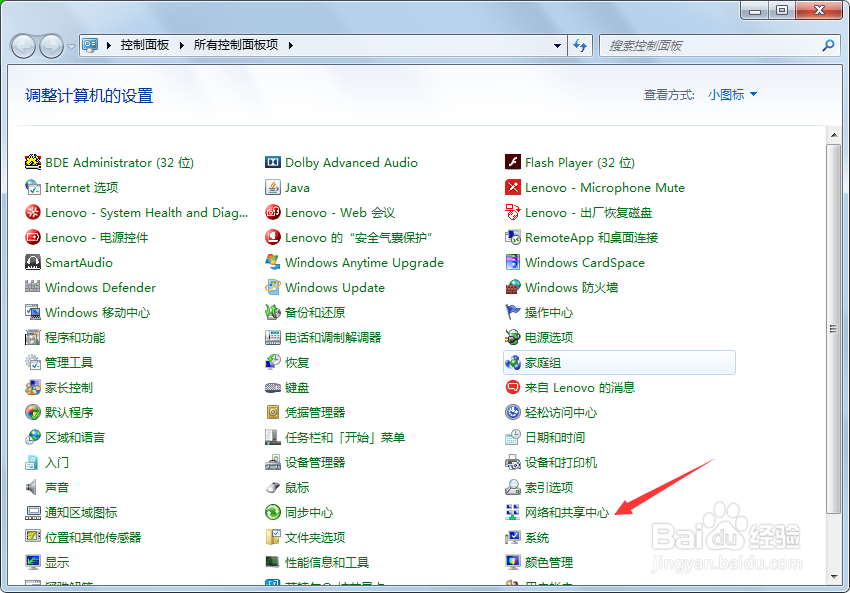Open Internet 选项 icon
Viewport: 850px width, 593px height.
[33, 187]
